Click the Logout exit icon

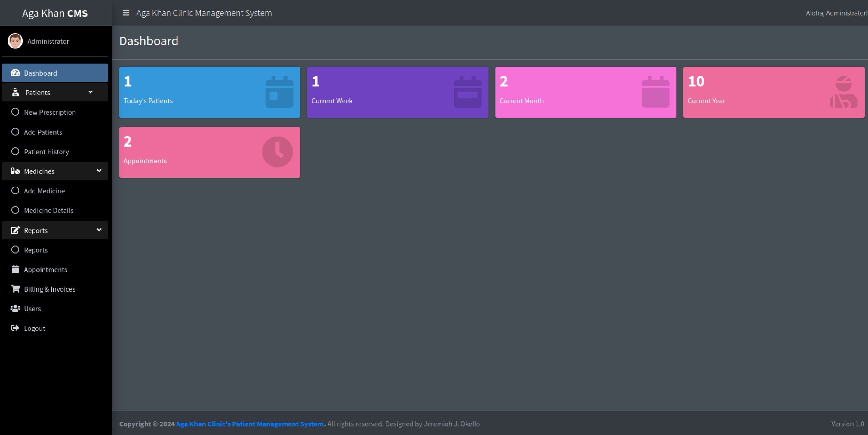pyautogui.click(x=15, y=328)
